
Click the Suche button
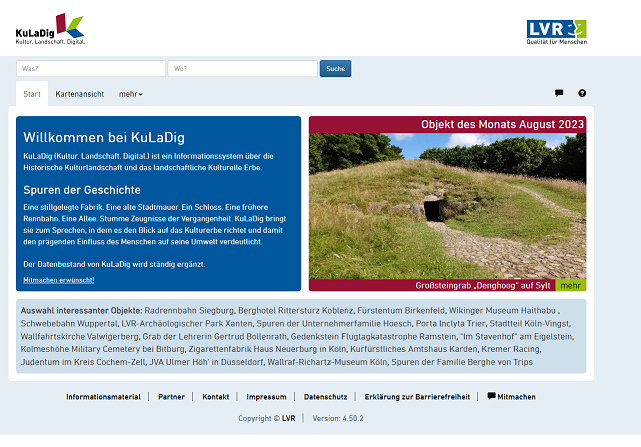(x=335, y=69)
